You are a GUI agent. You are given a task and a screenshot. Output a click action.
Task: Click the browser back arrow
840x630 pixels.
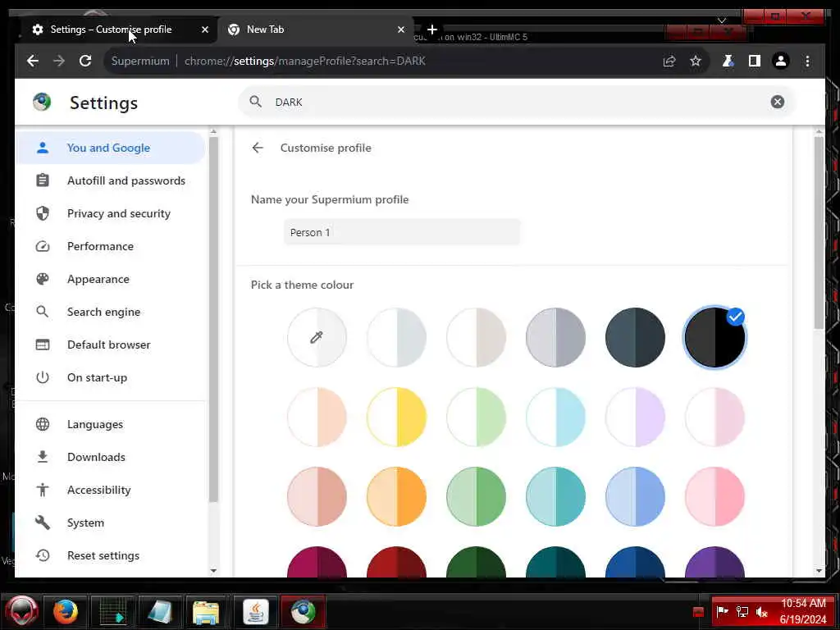point(33,61)
